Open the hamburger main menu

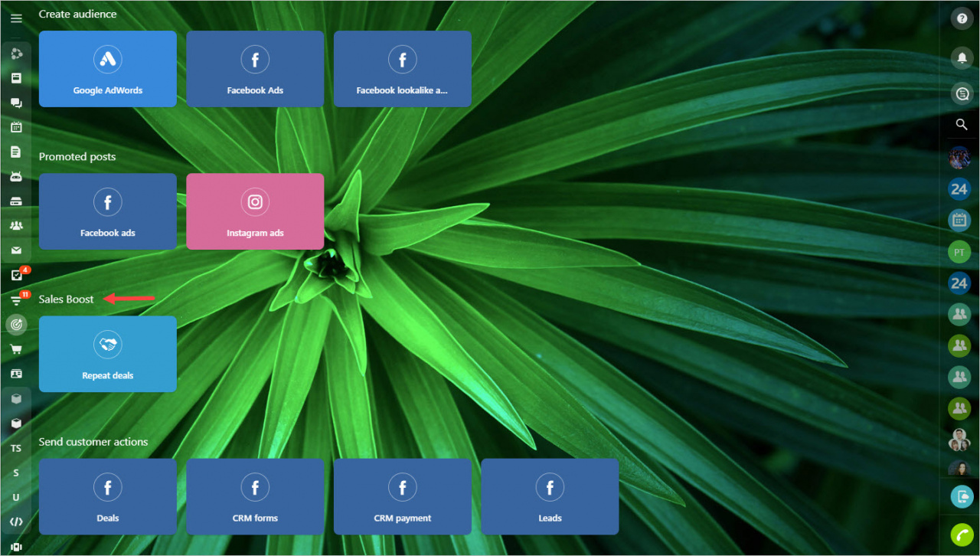[16, 19]
